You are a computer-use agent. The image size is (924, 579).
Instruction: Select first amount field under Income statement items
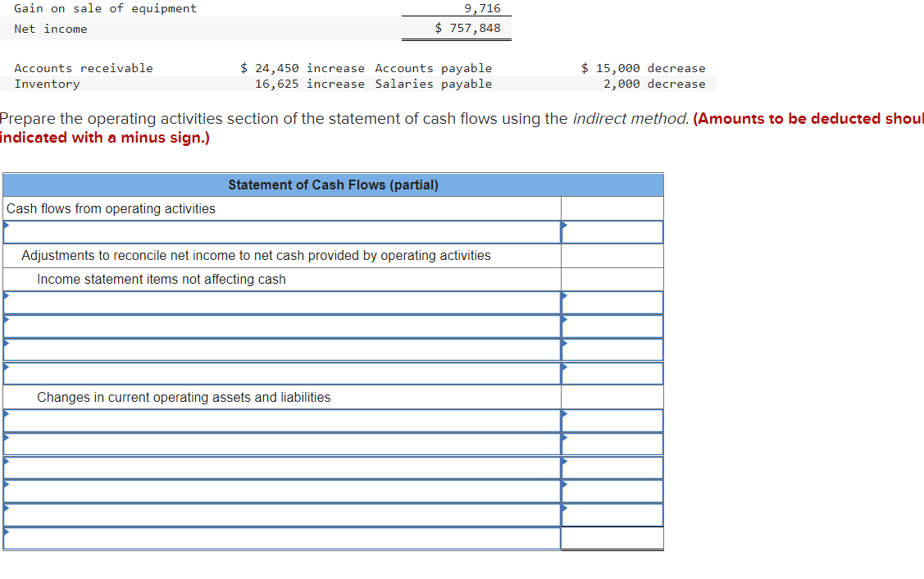coord(612,303)
